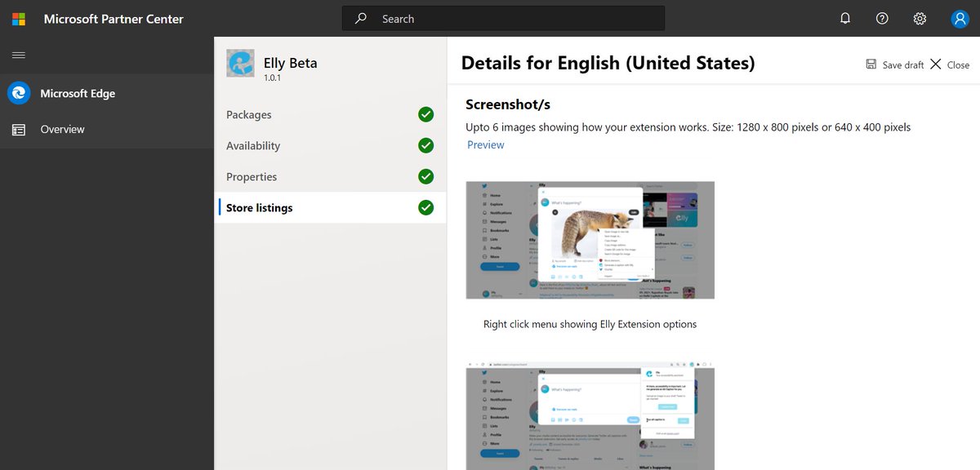Open the Availability section
Screen dimensions: 980x470
coord(330,146)
